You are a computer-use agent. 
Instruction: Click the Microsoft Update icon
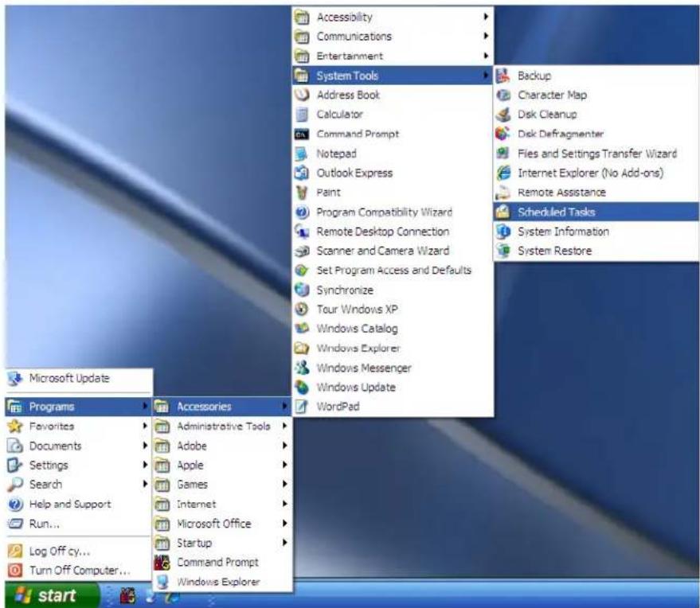(x=14, y=378)
